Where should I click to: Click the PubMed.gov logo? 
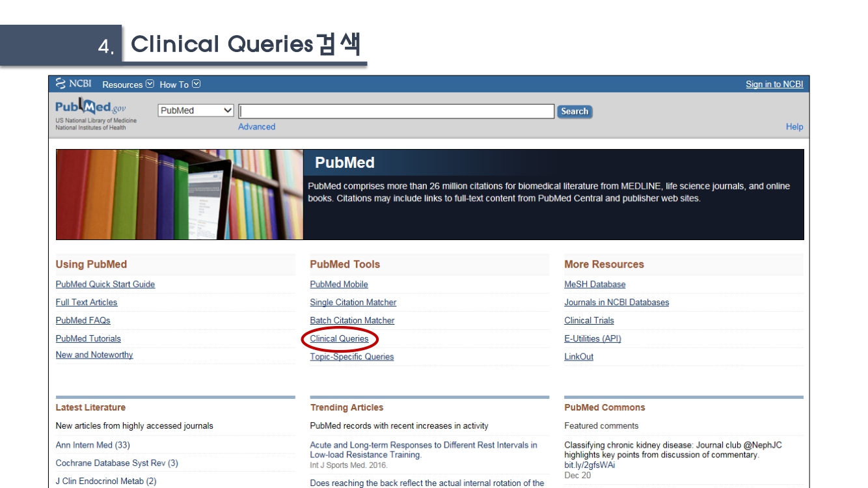tap(90, 107)
